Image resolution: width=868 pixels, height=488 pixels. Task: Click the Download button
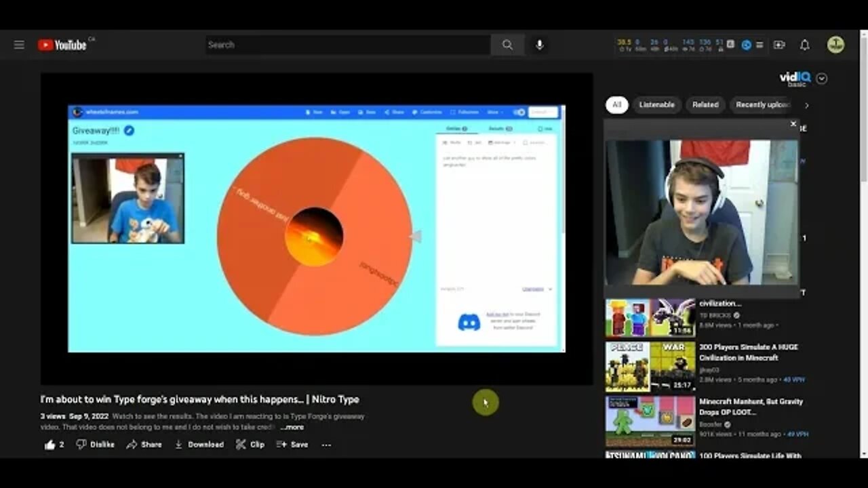pyautogui.click(x=199, y=445)
